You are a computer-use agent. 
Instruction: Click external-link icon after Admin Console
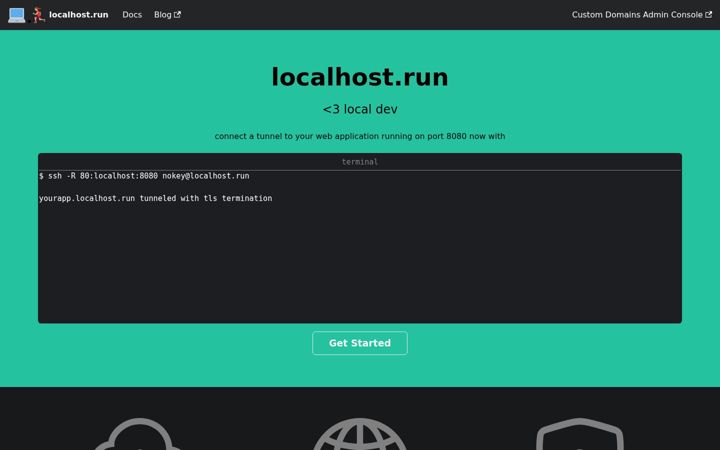click(x=709, y=15)
